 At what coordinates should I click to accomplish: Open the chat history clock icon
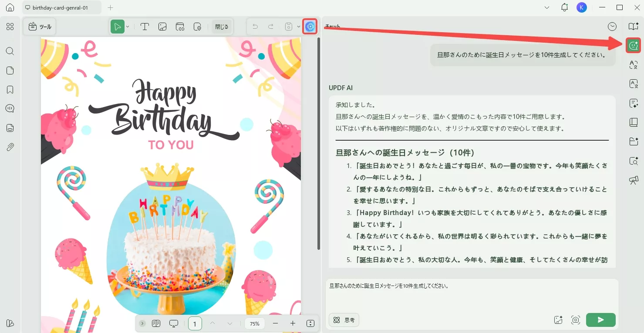(612, 26)
